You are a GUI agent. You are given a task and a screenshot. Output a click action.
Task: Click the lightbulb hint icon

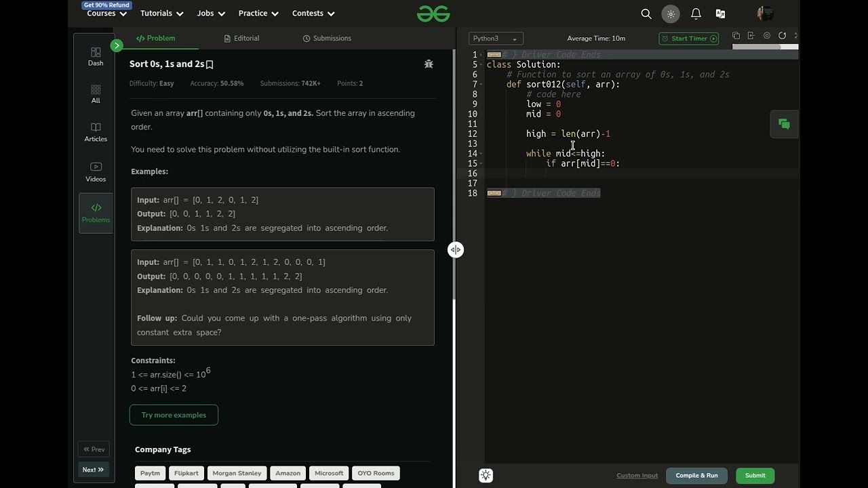click(x=486, y=475)
